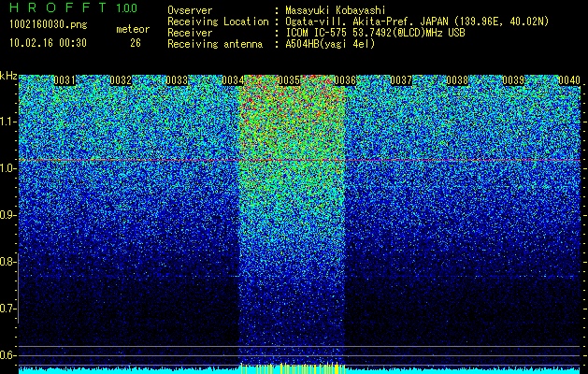This screenshot has width=588, height=374.
Task: Click the 0.6 kHz axis label
Action: pos(7,355)
